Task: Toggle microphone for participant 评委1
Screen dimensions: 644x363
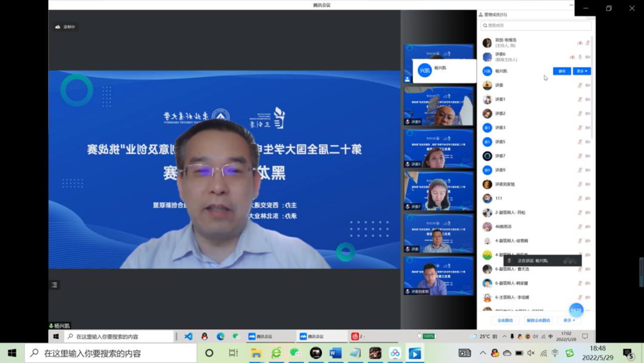Action: 580,99
